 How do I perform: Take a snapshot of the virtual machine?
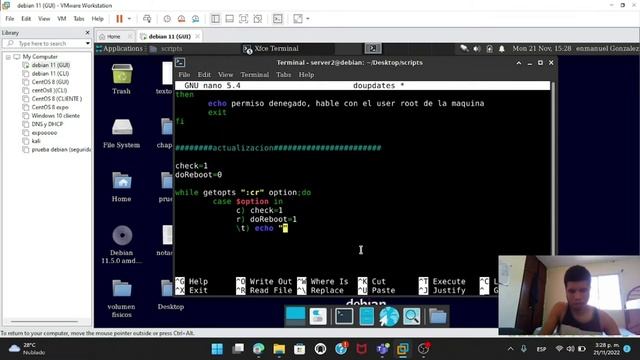click(x=167, y=19)
